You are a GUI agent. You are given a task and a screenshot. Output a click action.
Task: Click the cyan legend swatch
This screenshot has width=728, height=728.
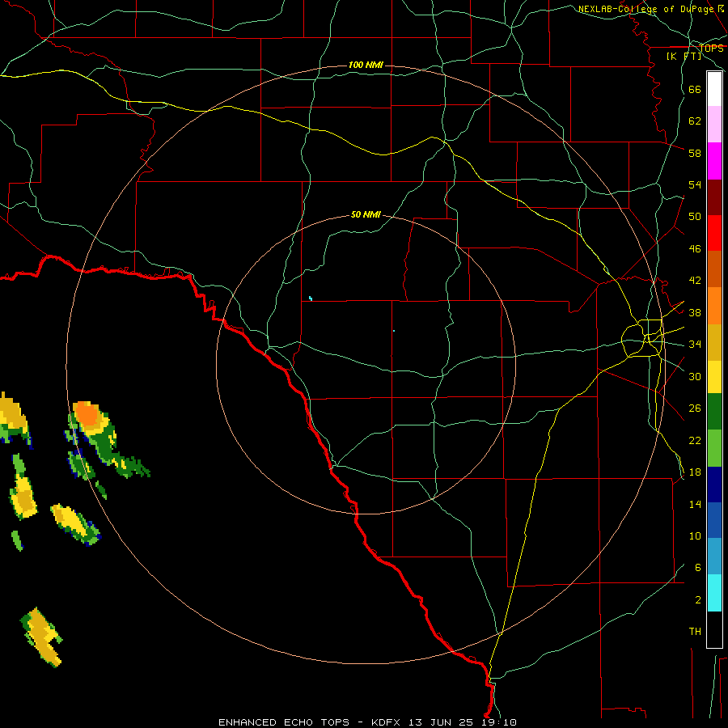pos(714,593)
